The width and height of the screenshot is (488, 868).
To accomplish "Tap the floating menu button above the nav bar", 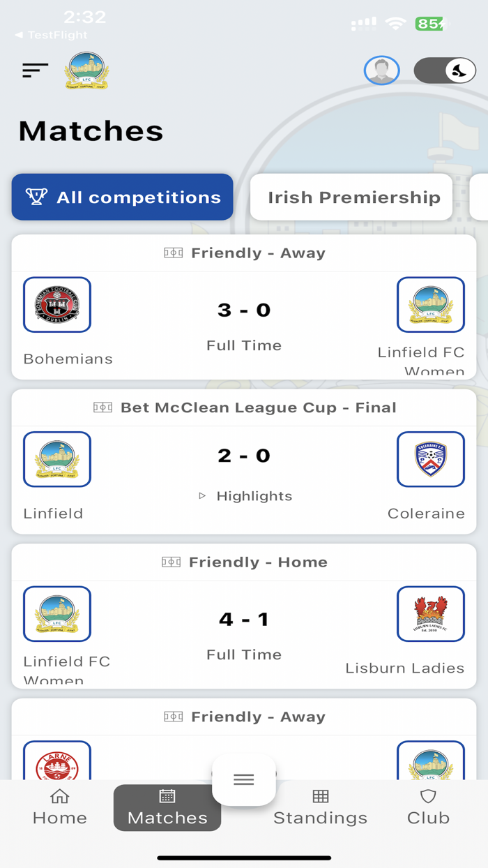I will pyautogui.click(x=243, y=779).
